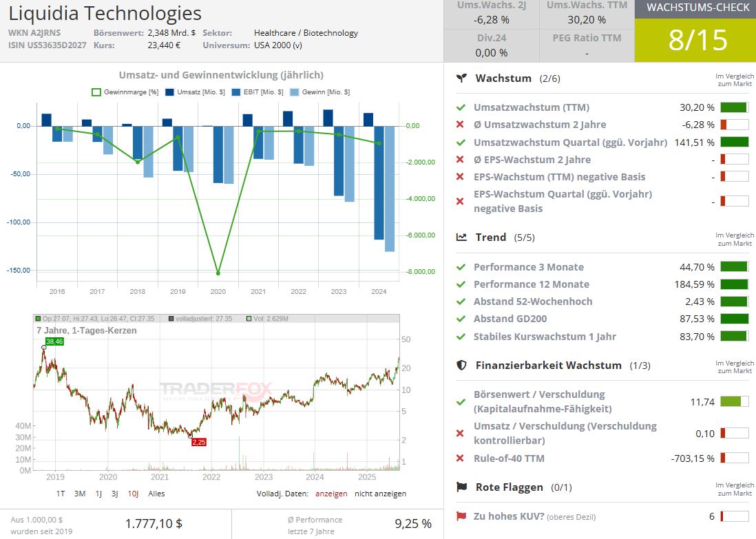Toggle the volladjustiert series in price chart
Image resolution: width=756 pixels, height=539 pixels.
(200, 319)
